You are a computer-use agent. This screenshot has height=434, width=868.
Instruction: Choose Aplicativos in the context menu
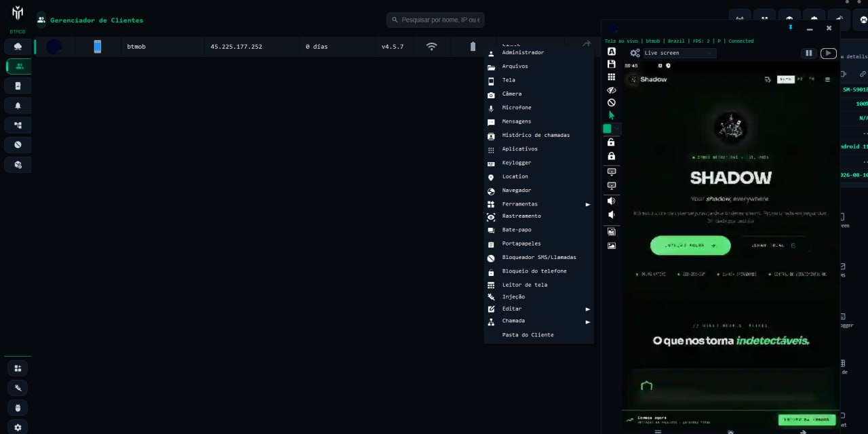(539, 149)
